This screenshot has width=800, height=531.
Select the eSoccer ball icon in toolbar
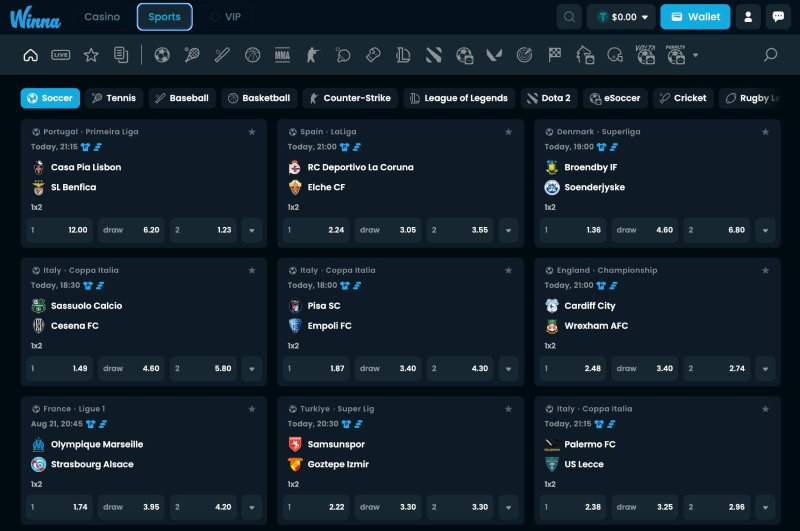(x=464, y=55)
